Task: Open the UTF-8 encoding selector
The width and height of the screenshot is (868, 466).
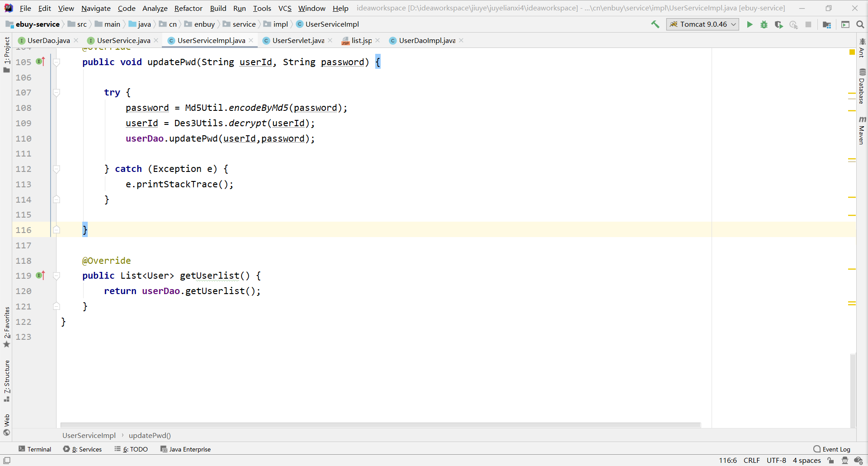Action: tap(776, 461)
